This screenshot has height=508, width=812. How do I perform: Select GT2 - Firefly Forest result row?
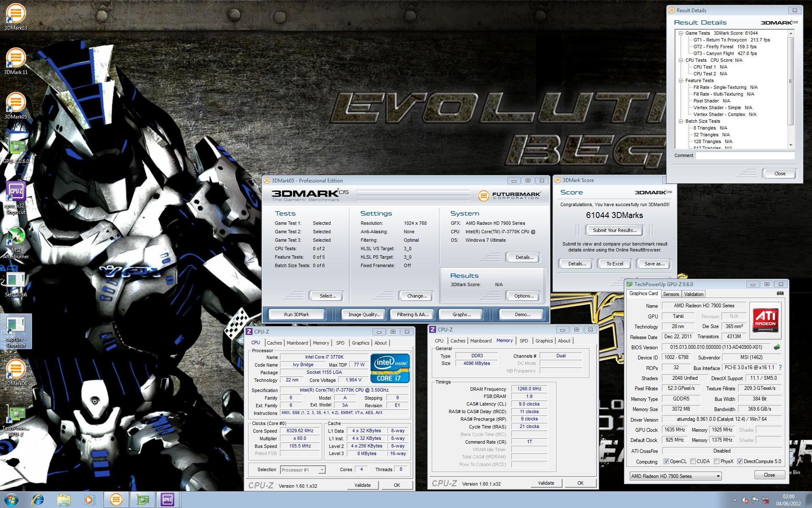724,47
